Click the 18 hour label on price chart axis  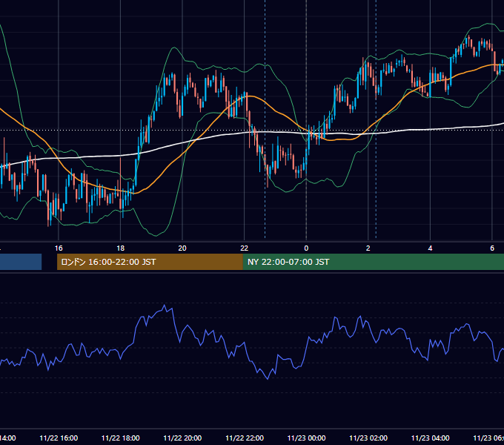120,248
